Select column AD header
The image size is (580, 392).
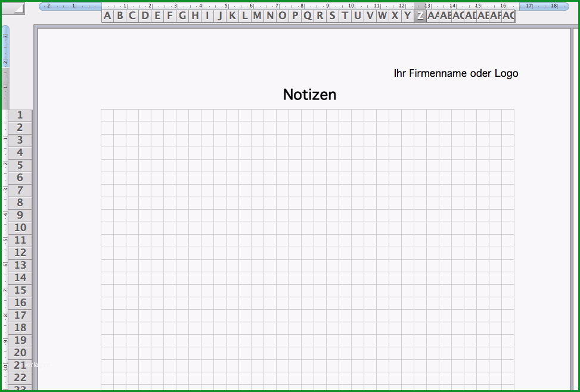[470, 16]
